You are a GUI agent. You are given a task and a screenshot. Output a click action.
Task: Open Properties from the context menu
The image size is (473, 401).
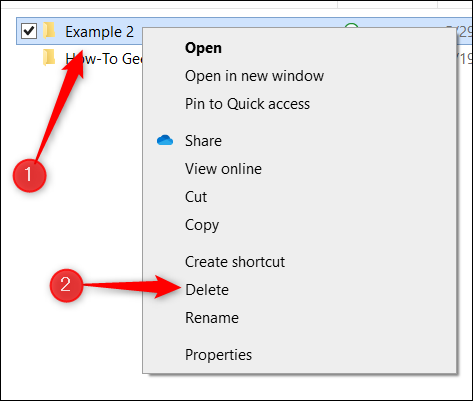click(x=218, y=355)
